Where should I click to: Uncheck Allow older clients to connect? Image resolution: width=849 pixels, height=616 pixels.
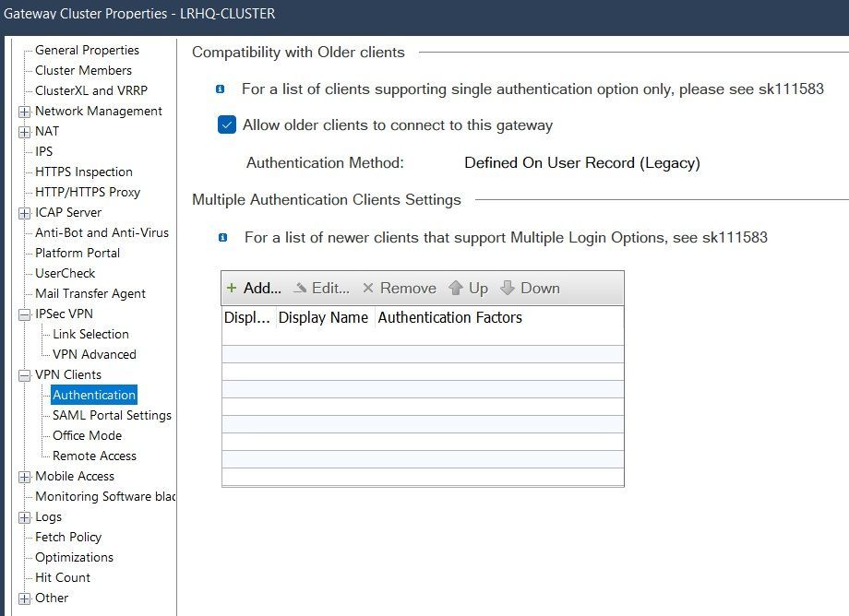[227, 125]
